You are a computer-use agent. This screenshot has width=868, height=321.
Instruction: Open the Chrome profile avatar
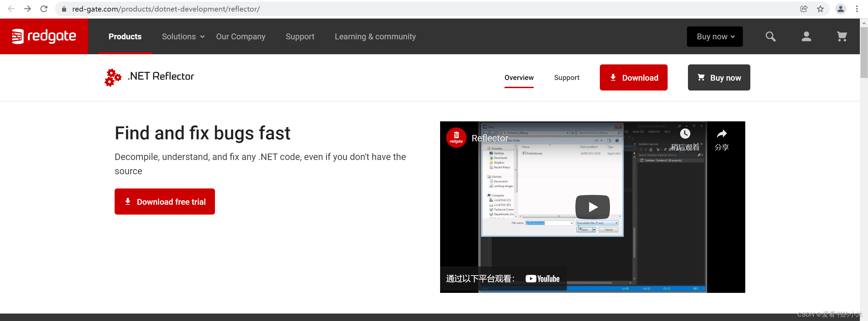click(x=841, y=9)
